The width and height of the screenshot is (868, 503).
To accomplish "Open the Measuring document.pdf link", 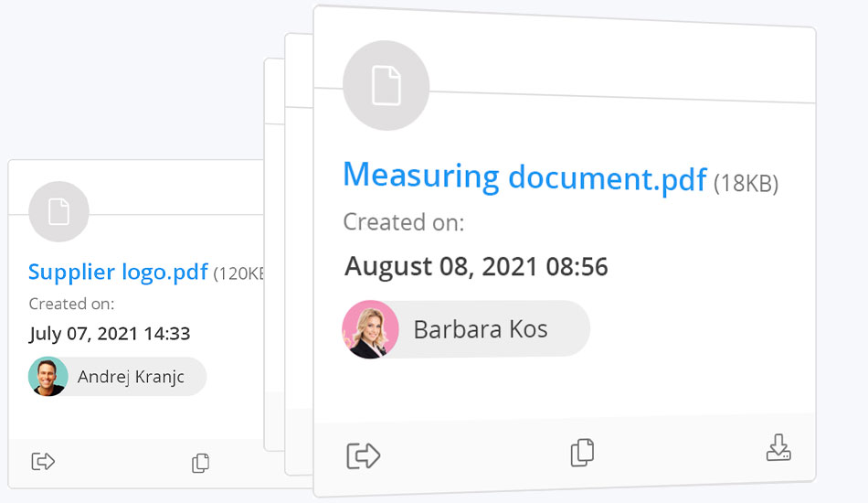I will coord(524,176).
